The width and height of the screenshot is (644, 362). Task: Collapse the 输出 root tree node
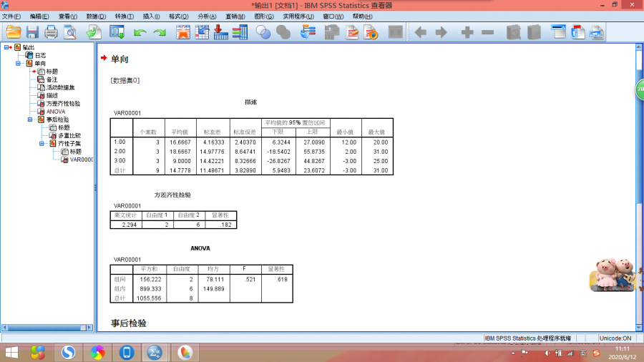tap(7, 47)
